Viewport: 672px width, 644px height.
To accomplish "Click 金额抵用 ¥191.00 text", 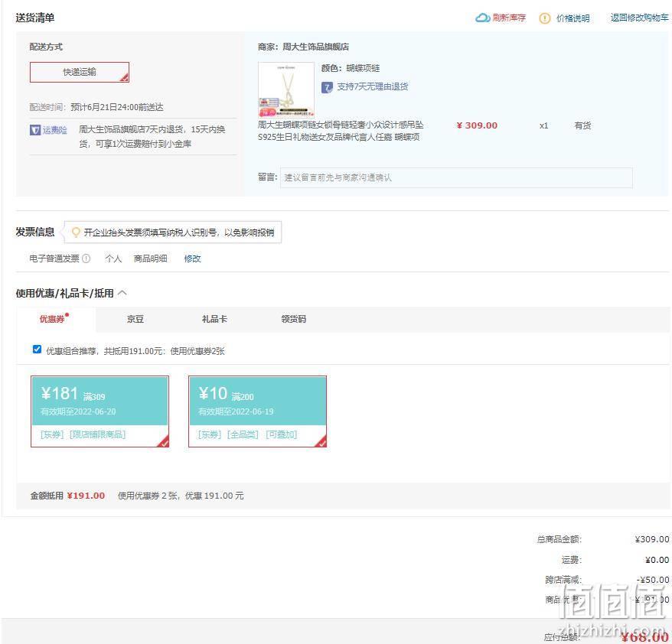I will point(67,496).
